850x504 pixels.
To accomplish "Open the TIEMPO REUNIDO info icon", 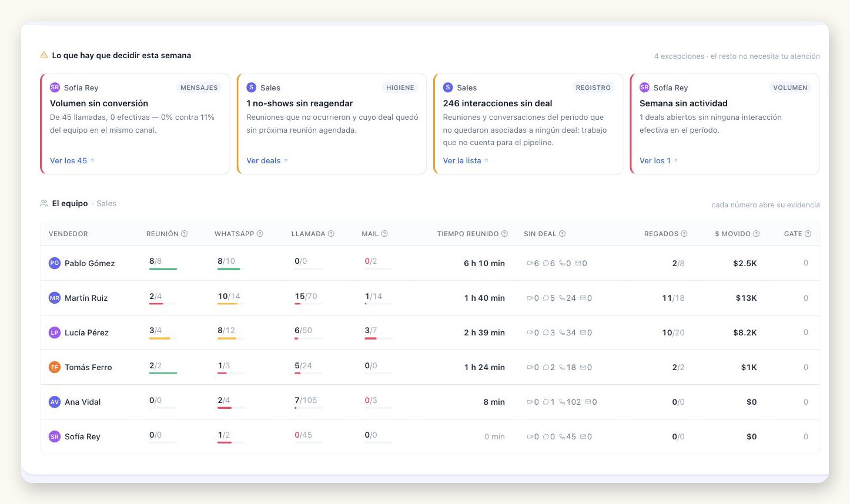I will point(504,234).
